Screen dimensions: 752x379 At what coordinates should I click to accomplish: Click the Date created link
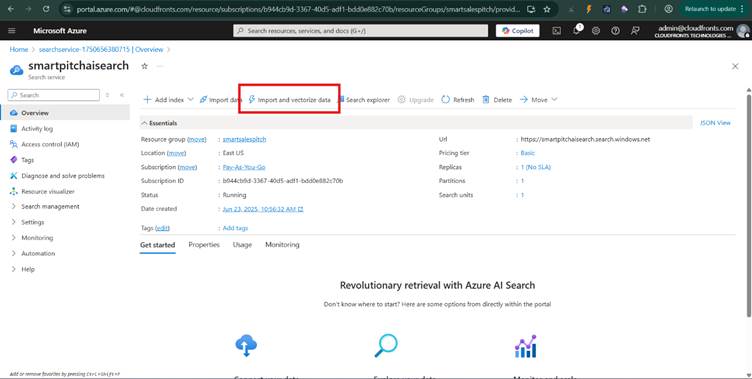(x=263, y=209)
